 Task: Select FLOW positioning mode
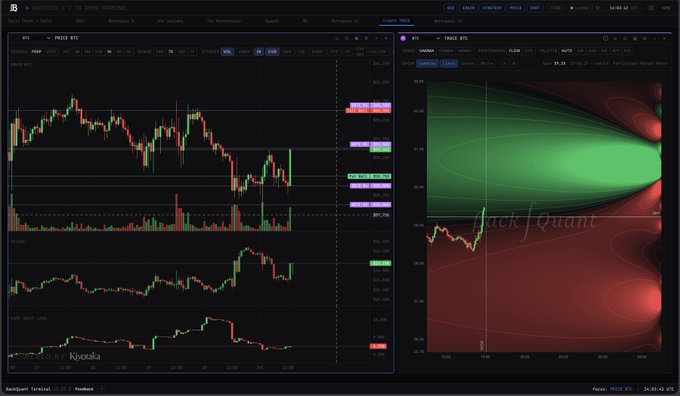[x=514, y=51]
